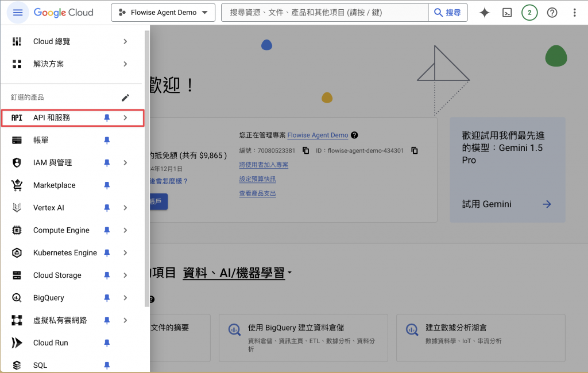This screenshot has height=373, width=588.
Task: Open the help question mark menu
Action: click(552, 13)
